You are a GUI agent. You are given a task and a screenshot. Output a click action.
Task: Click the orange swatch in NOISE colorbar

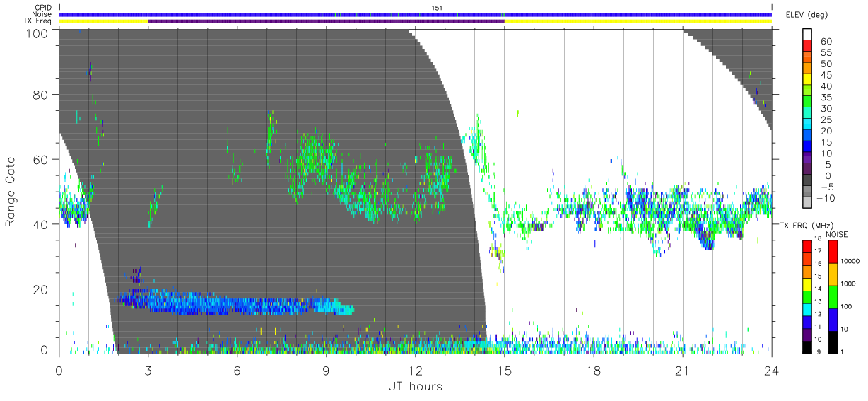click(x=832, y=274)
